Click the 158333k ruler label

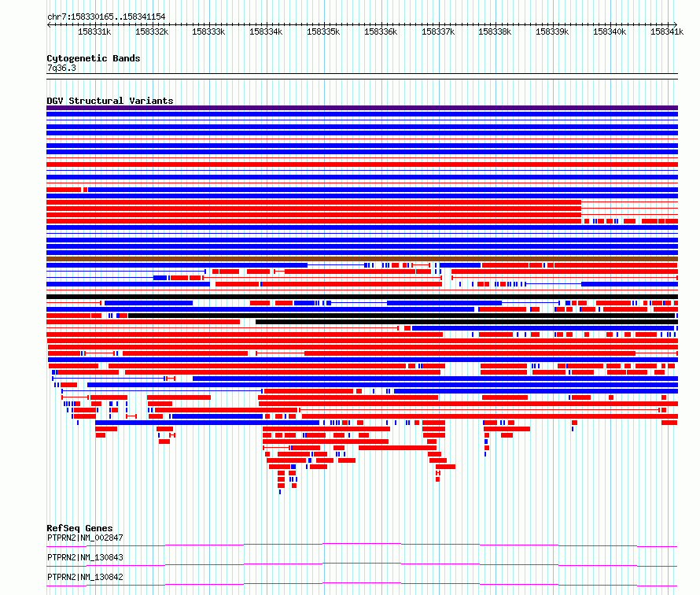[208, 31]
